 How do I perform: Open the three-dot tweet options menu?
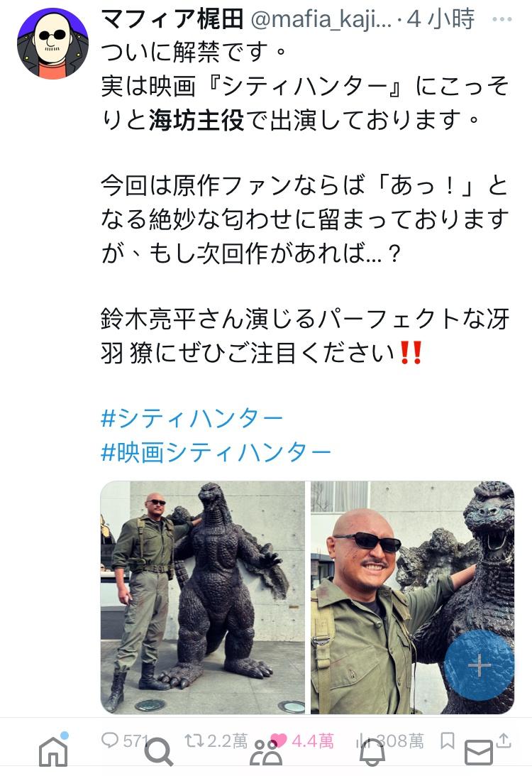(x=501, y=20)
